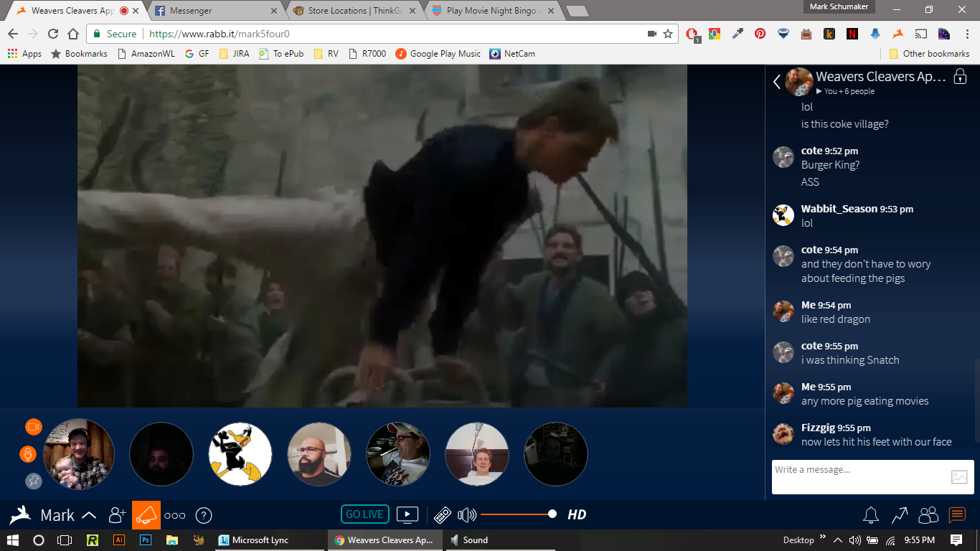Toggle the orange megaphone button

(x=146, y=515)
